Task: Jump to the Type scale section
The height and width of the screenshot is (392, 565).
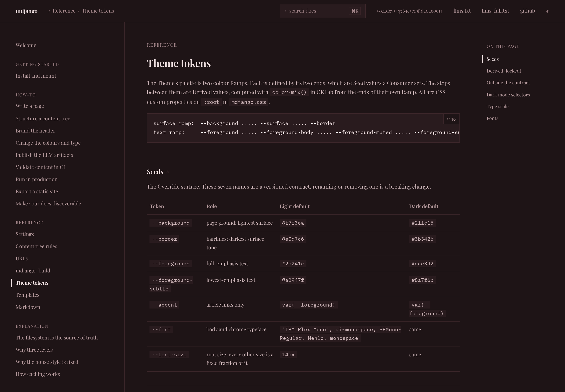Action: 497,107
